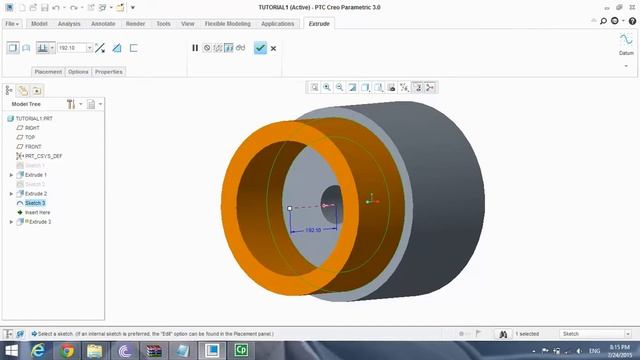The image size is (640, 360).
Task: Click the blind depth type icon
Action: [42, 48]
